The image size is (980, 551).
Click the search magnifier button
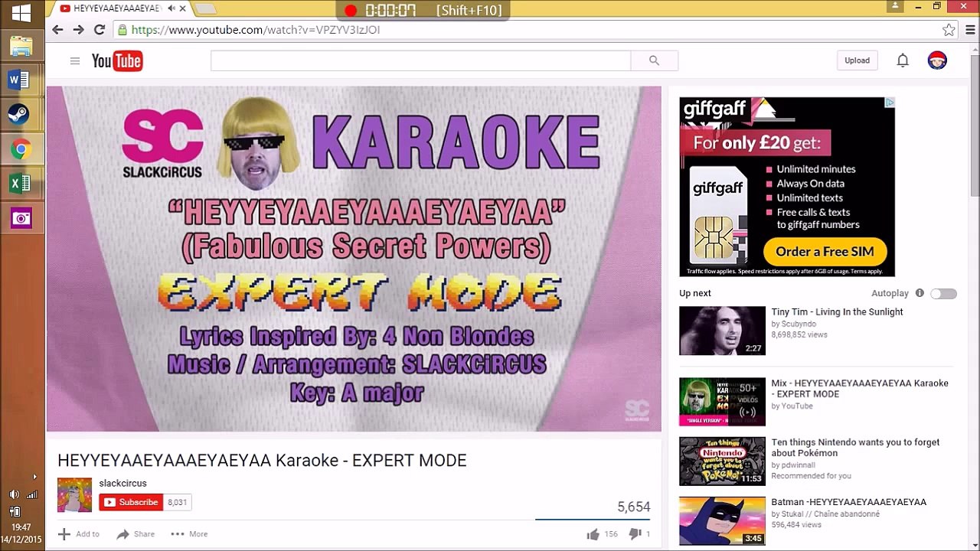point(654,60)
